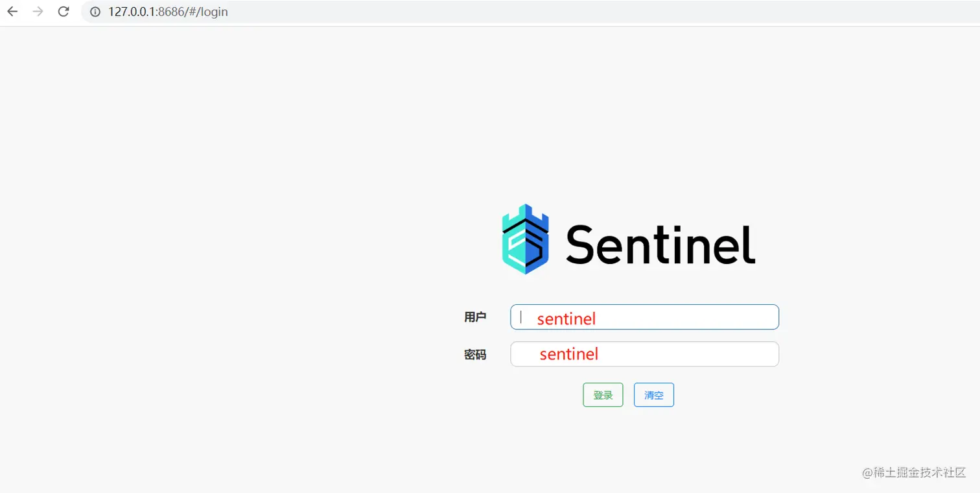
Task: Reload the Sentinel login page
Action: pyautogui.click(x=64, y=12)
